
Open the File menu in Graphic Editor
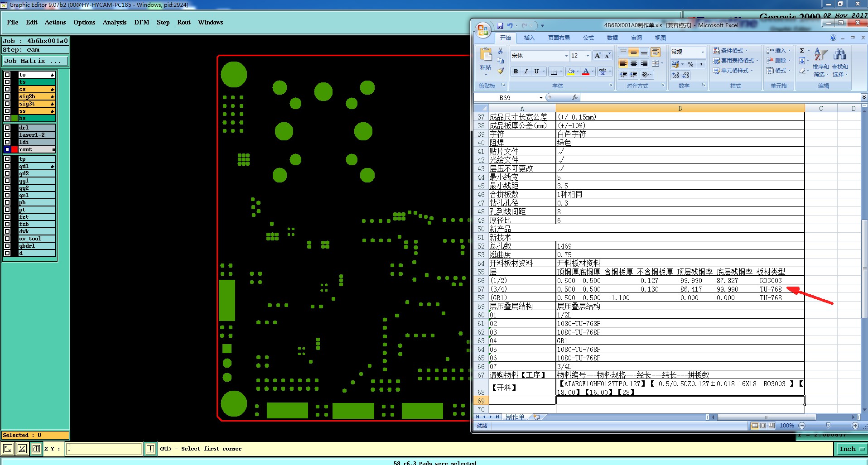click(13, 22)
